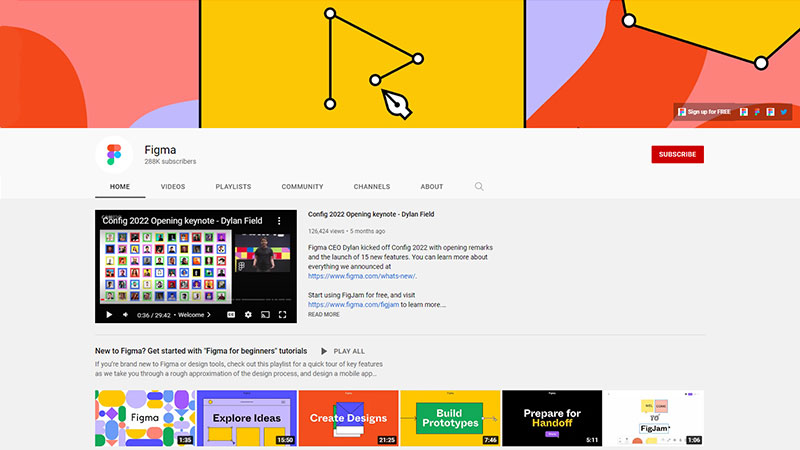Open the Community tab
Image resolution: width=800 pixels, height=450 pixels.
pos(303,187)
